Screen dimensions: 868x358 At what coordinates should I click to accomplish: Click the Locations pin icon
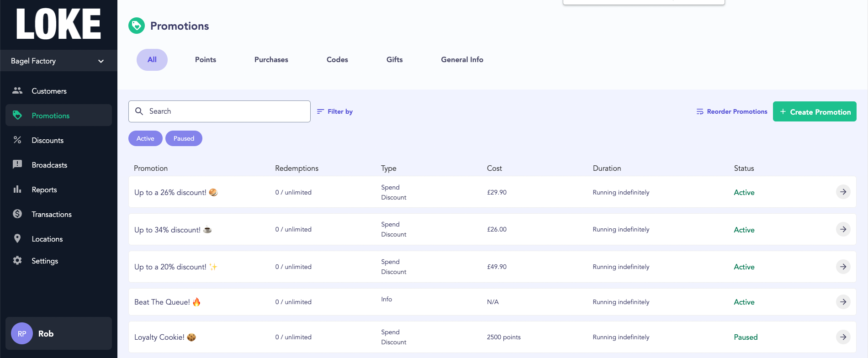click(17, 238)
